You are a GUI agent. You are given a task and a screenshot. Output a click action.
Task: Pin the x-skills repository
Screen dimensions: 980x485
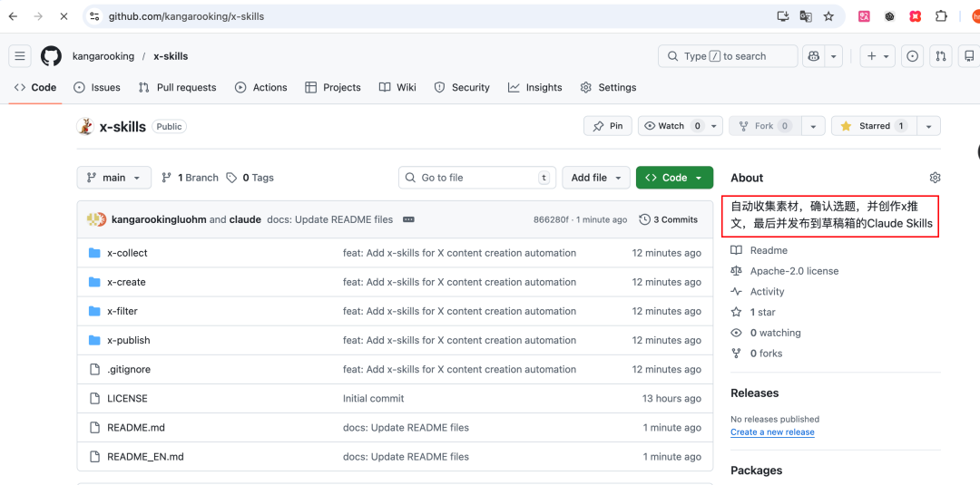point(607,126)
